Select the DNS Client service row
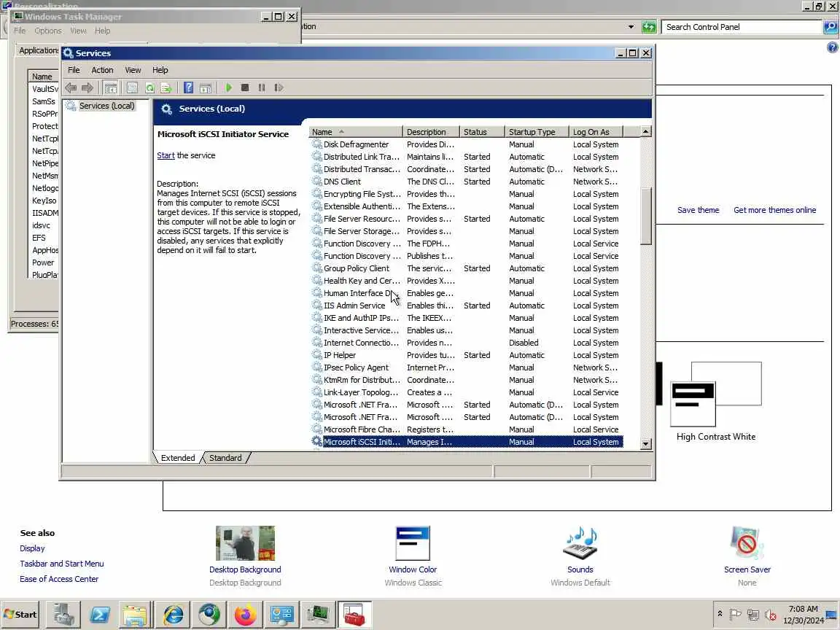Image resolution: width=840 pixels, height=630 pixels. click(x=466, y=182)
